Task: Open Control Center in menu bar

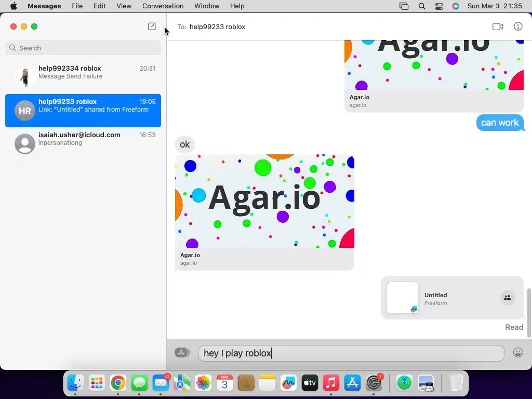Action: click(438, 6)
